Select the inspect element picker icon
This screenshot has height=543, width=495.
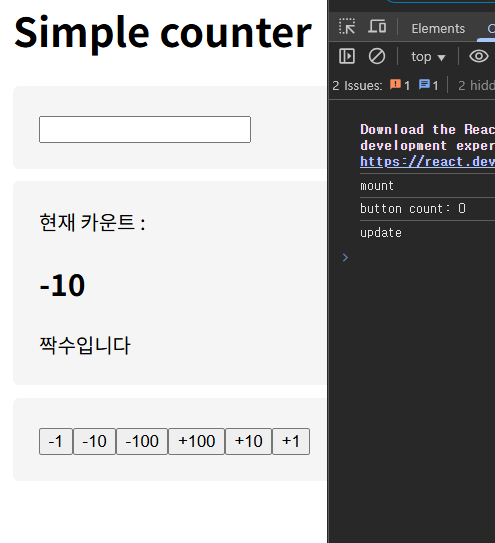point(347,27)
